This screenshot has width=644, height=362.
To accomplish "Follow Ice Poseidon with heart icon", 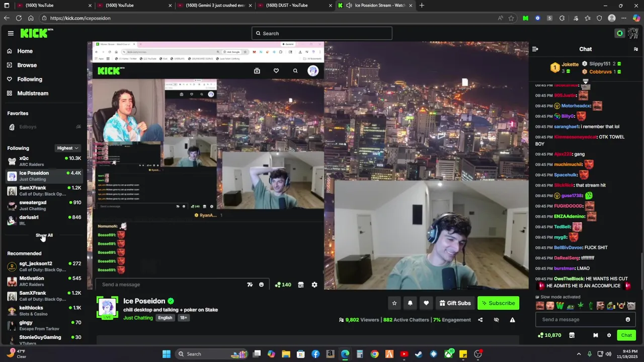I will [x=426, y=303].
